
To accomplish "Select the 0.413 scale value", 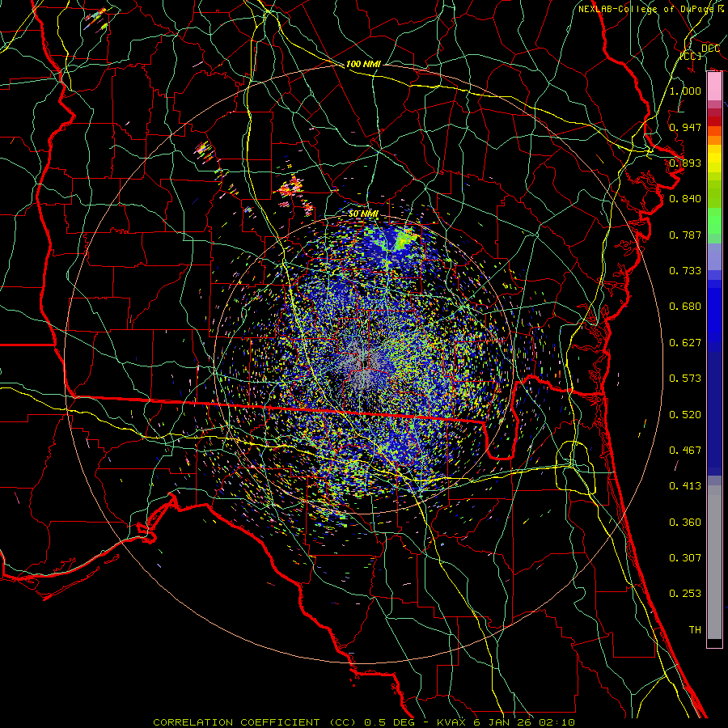I will pyautogui.click(x=685, y=486).
